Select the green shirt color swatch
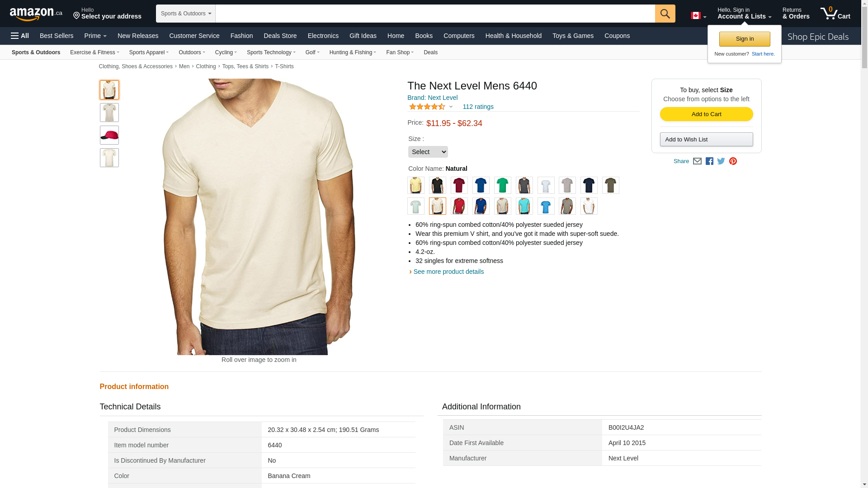The height and width of the screenshot is (488, 868). click(502, 185)
